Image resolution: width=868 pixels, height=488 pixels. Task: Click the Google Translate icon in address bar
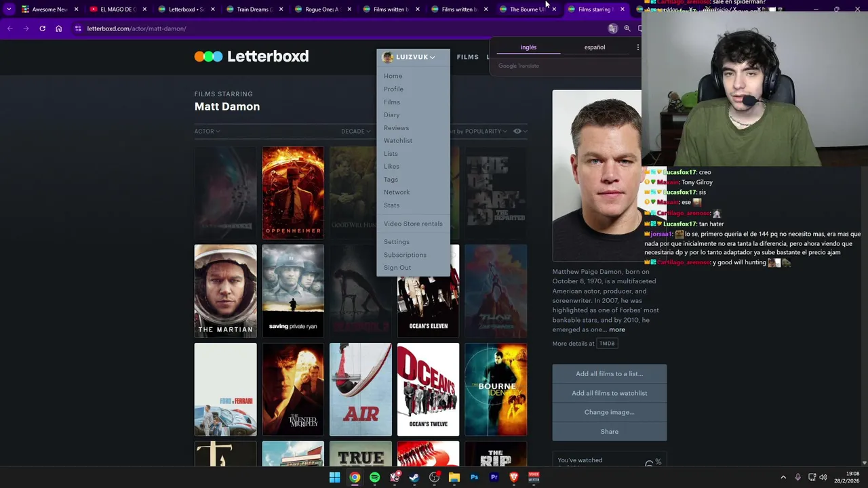pyautogui.click(x=613, y=28)
